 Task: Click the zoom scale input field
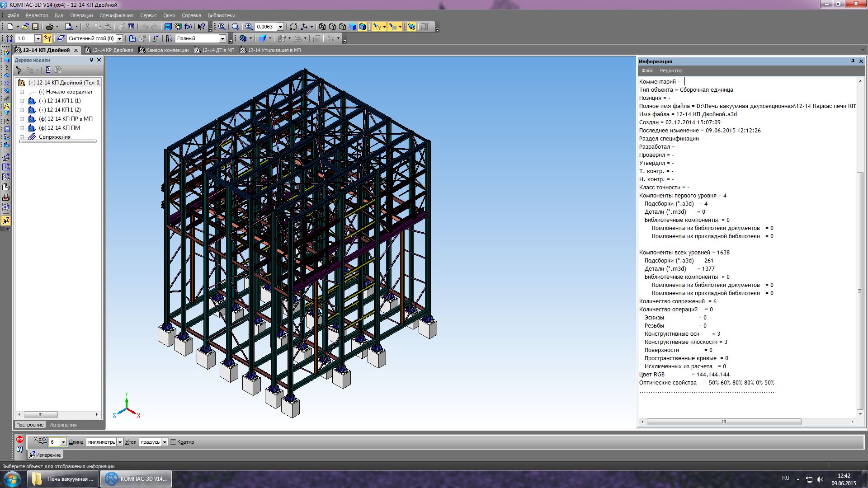point(265,27)
